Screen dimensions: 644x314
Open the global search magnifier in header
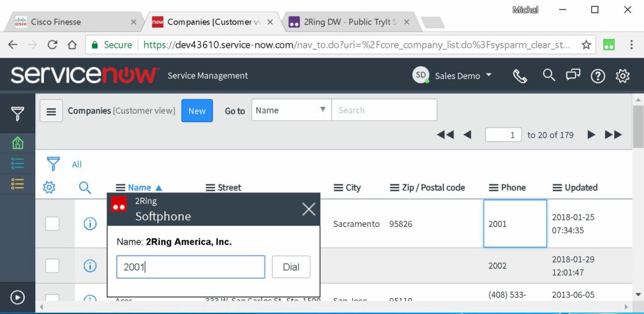click(x=548, y=76)
